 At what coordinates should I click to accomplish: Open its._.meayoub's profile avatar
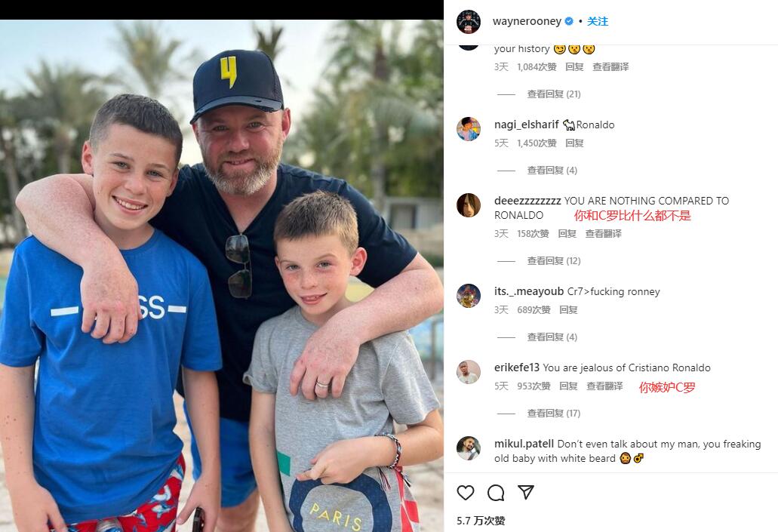(469, 296)
